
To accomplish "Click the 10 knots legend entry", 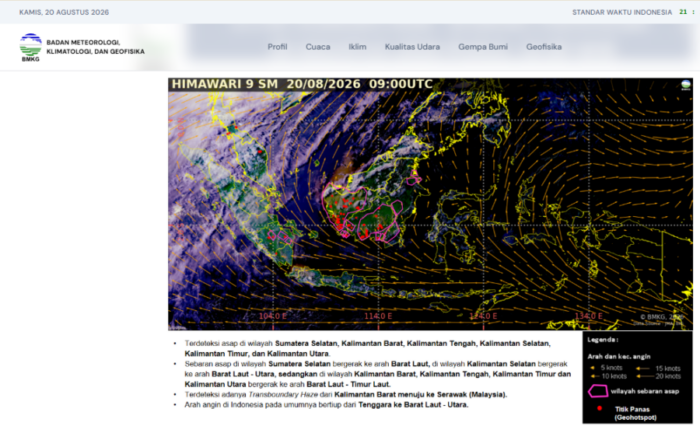I will tap(608, 376).
